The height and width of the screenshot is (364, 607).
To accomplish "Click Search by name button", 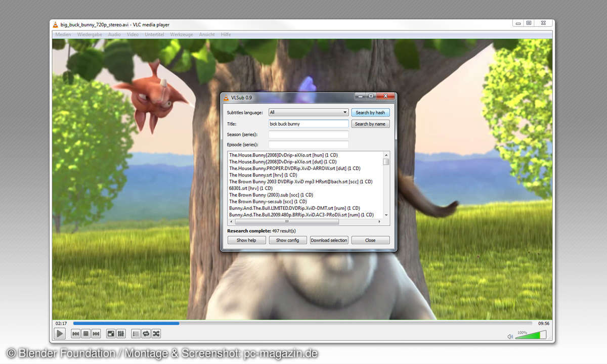I will tap(370, 124).
